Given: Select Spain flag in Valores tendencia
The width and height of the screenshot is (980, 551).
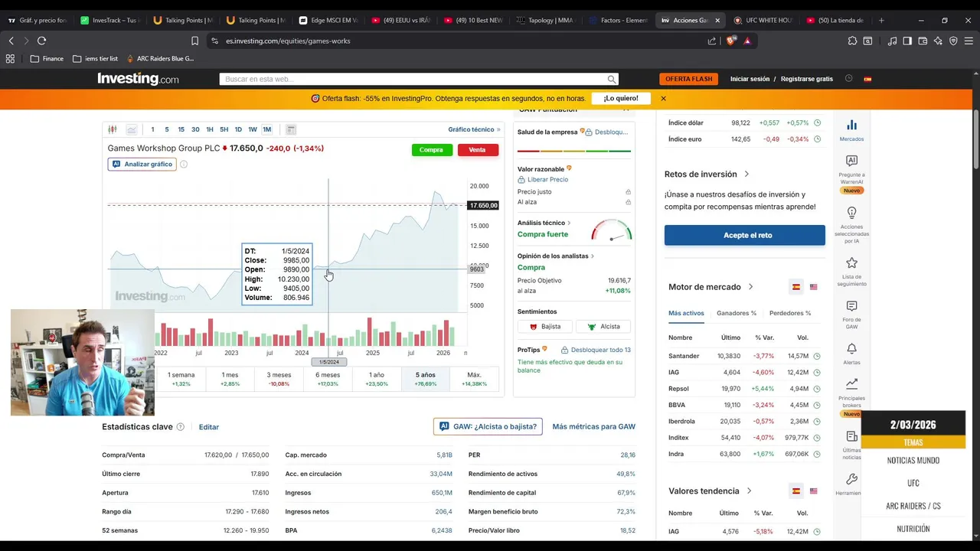Looking at the screenshot, I should coord(796,491).
